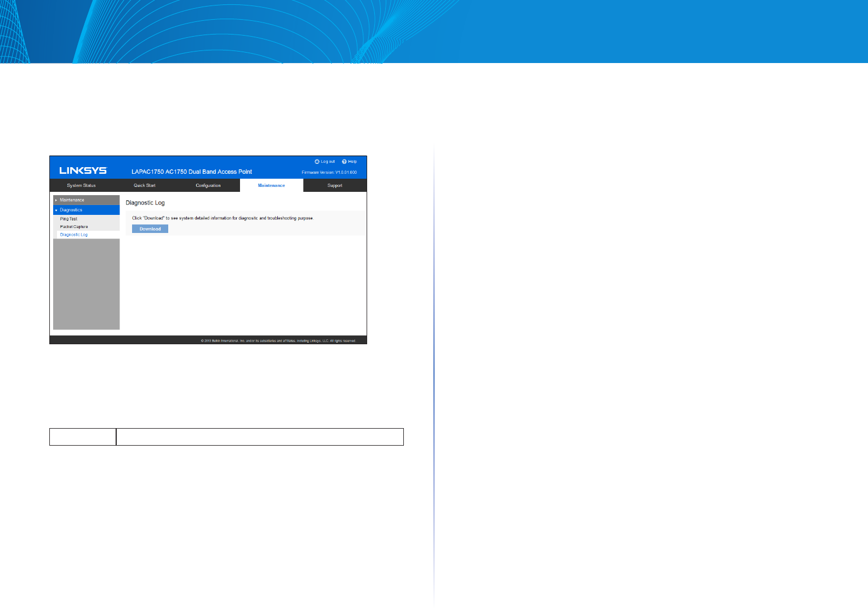Click the Help link text
868x609 pixels.
[352, 162]
